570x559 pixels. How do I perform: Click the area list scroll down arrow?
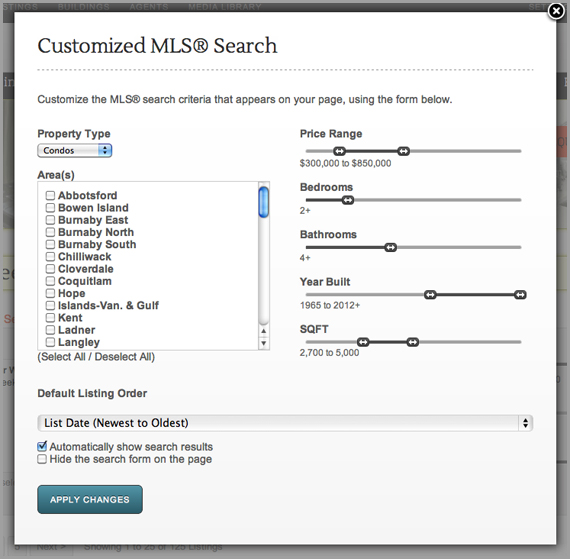pos(264,343)
